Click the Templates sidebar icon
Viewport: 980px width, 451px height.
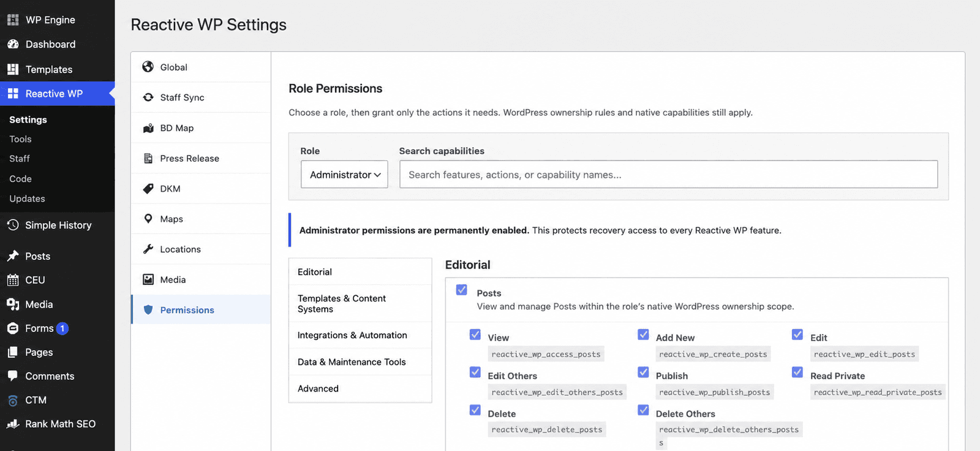pyautogui.click(x=13, y=69)
